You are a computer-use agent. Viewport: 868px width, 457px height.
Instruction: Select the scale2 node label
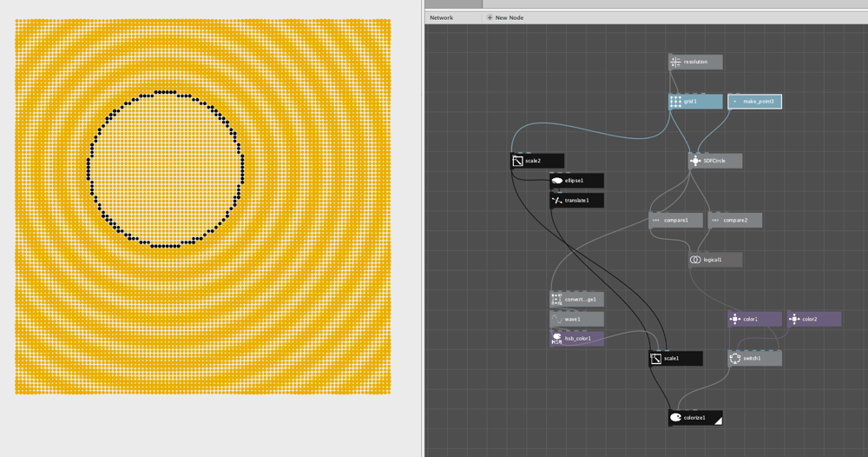533,161
